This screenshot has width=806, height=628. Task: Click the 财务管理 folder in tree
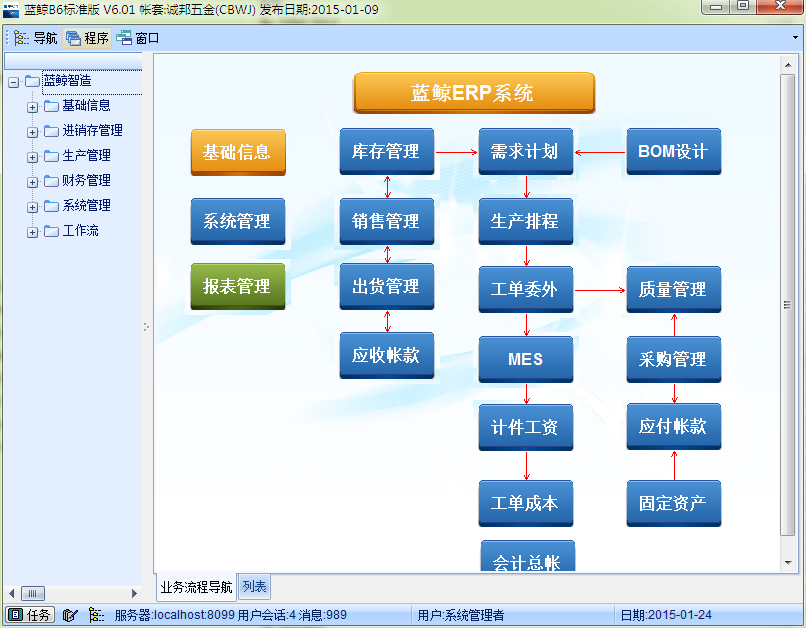point(77,181)
